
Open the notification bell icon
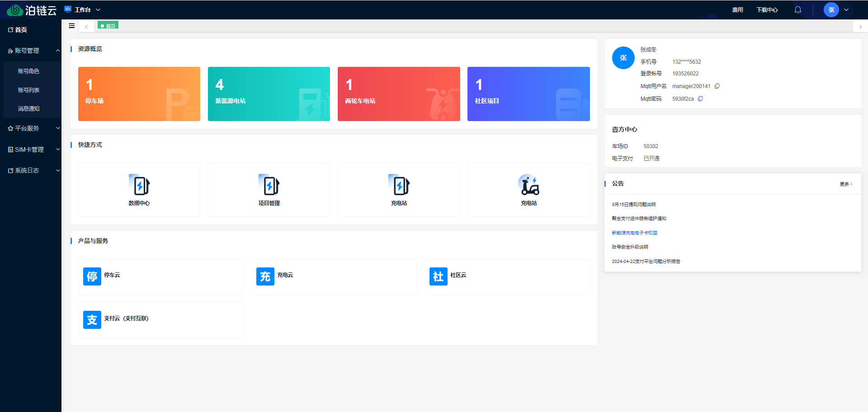pos(798,10)
